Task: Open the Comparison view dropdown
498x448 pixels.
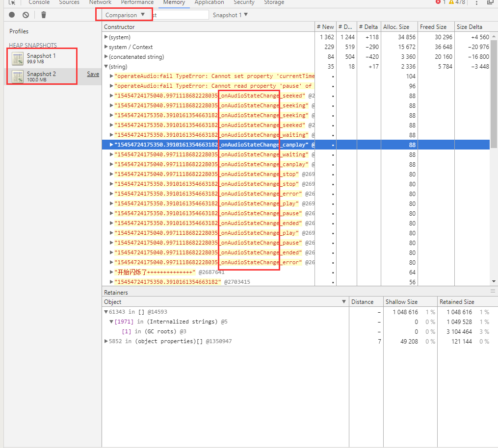Action: [125, 15]
